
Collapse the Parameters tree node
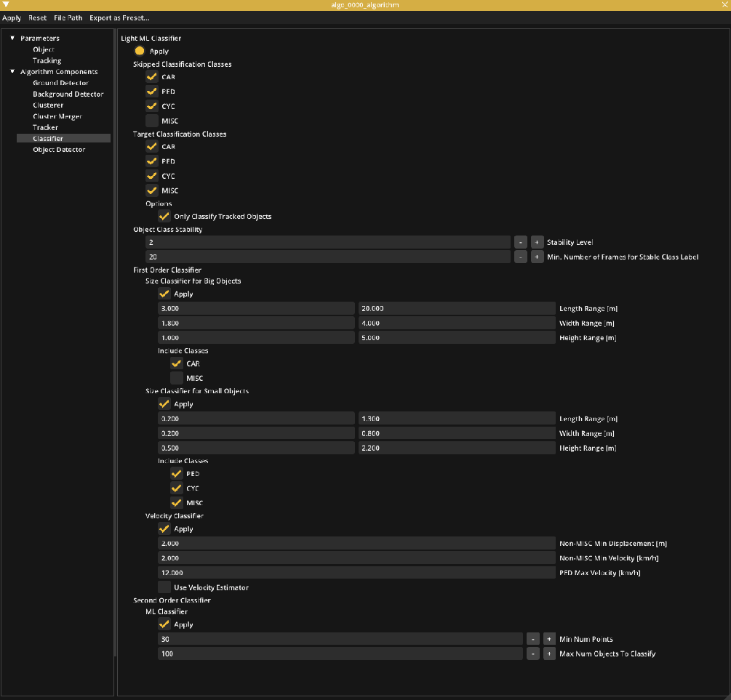(x=12, y=39)
